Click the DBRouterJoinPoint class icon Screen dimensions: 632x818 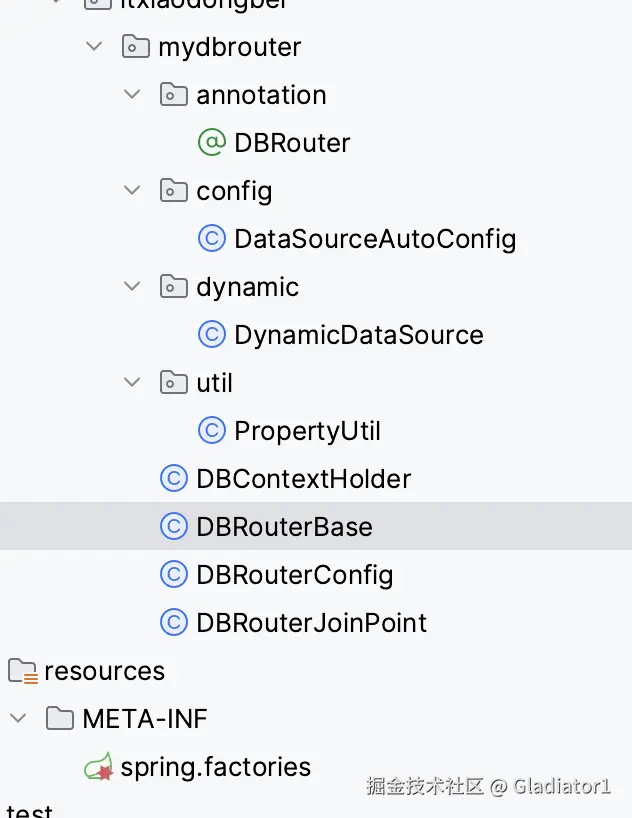pyautogui.click(x=174, y=623)
